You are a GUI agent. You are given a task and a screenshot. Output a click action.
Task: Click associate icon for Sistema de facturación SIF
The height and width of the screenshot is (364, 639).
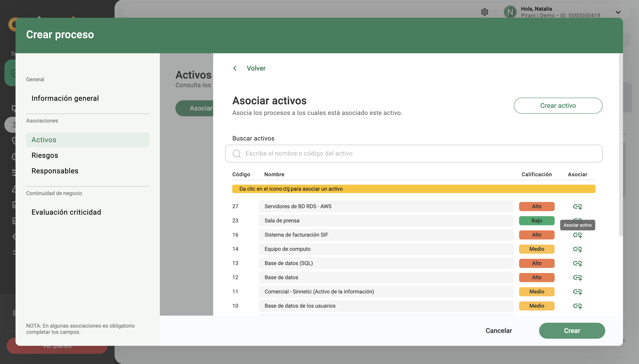click(x=577, y=235)
